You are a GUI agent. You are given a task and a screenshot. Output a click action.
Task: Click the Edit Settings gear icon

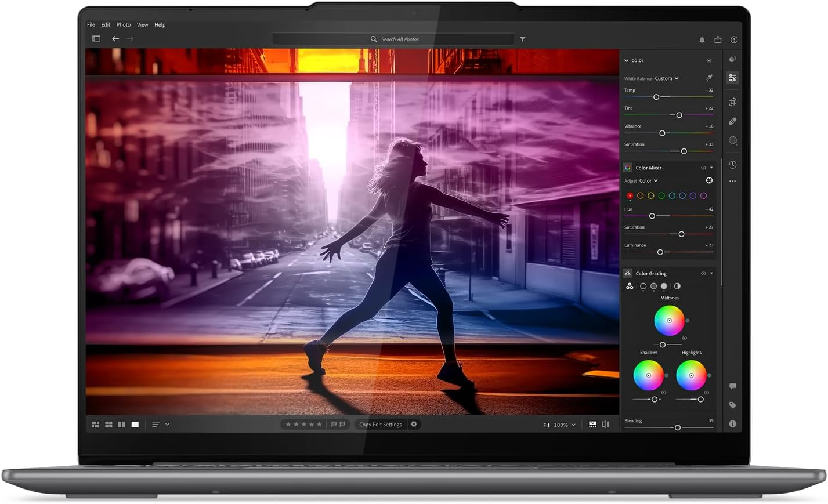point(414,424)
